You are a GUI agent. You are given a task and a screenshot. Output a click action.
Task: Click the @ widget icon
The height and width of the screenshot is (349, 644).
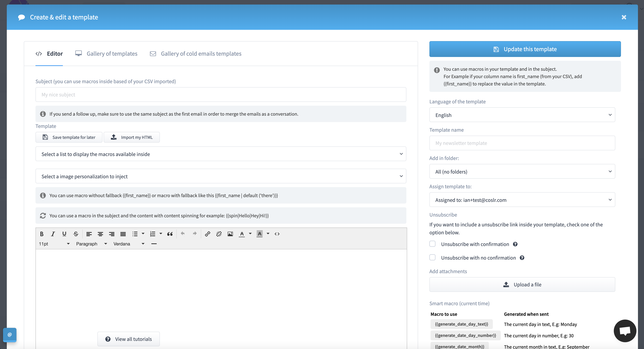[10, 334]
